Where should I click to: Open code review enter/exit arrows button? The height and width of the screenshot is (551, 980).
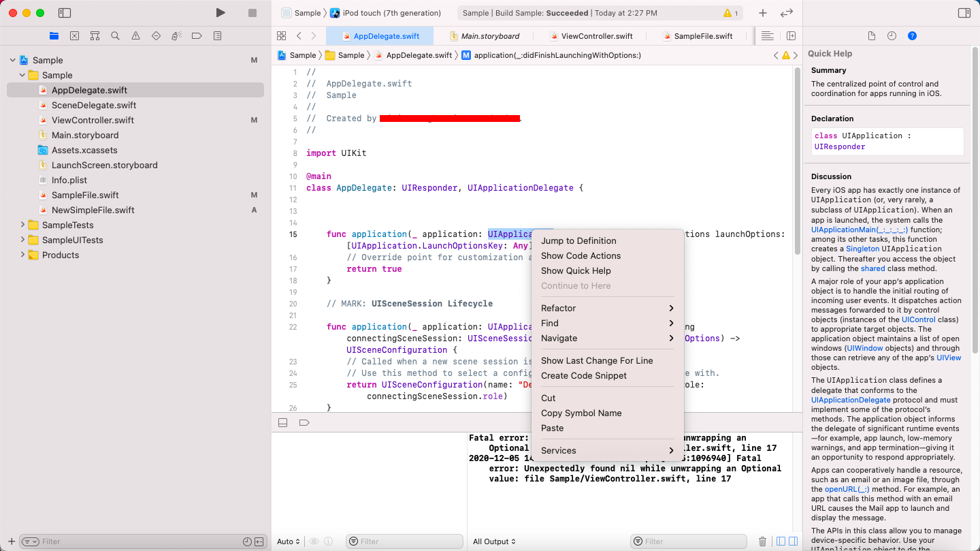click(786, 13)
